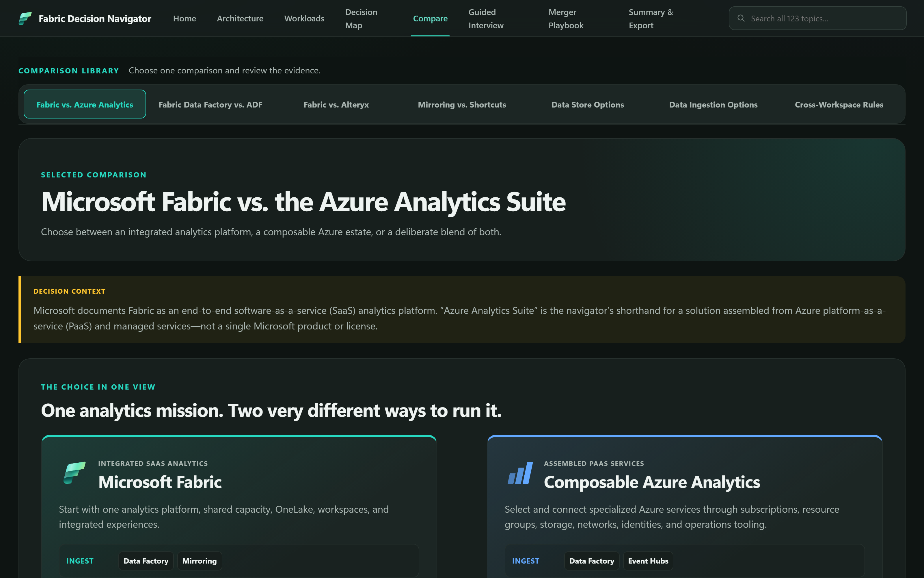Click the INTEGRATED SAAS ANALYTICS label
The width and height of the screenshot is (924, 578).
153,463
